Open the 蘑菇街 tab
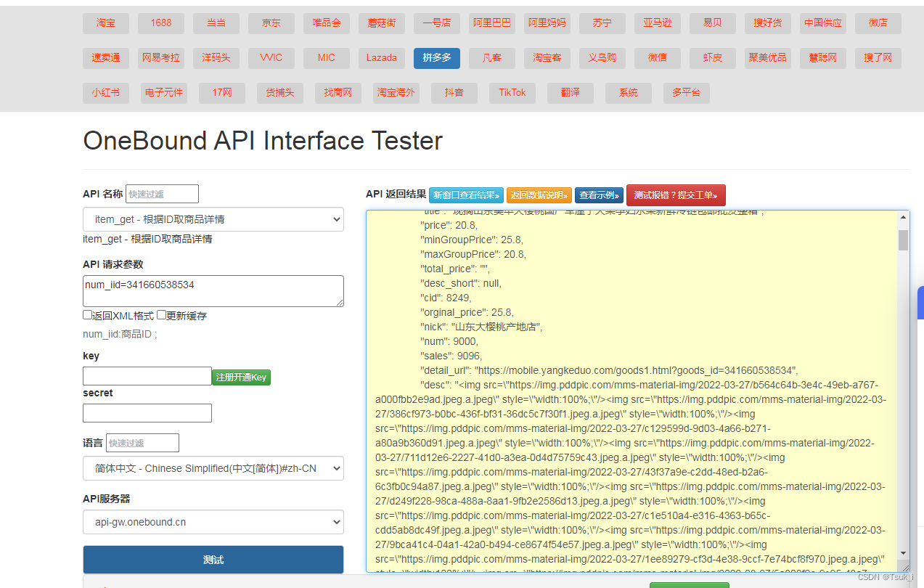 tap(382, 23)
